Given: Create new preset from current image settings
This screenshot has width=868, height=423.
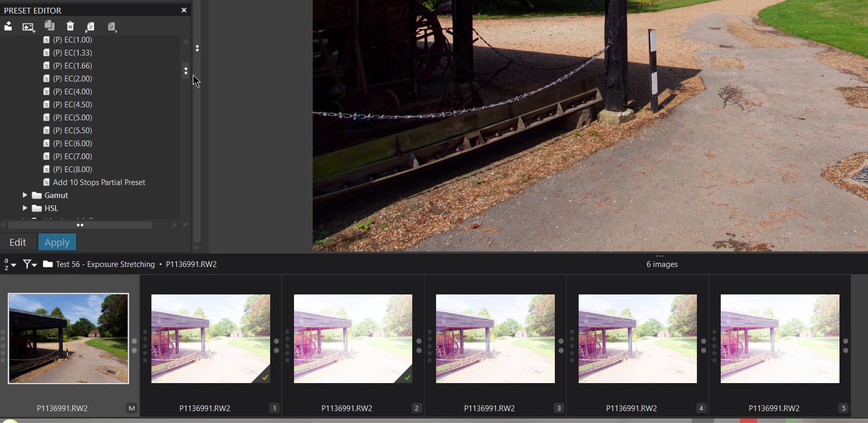Looking at the screenshot, I should (x=29, y=26).
